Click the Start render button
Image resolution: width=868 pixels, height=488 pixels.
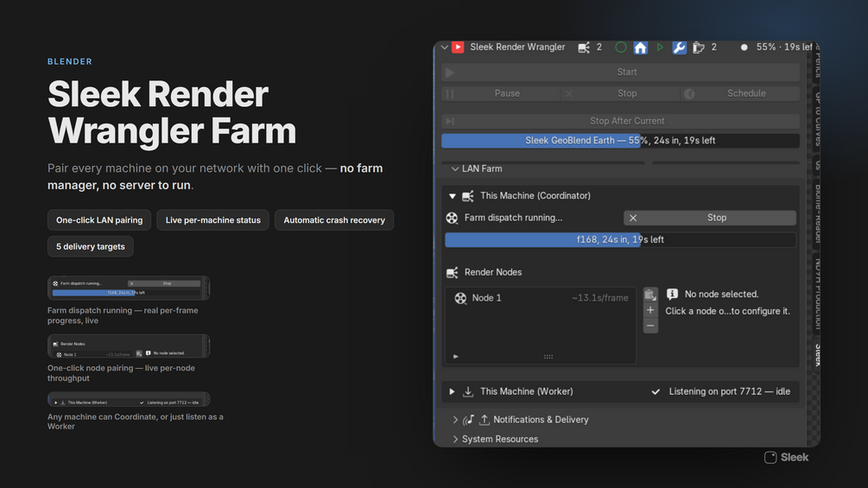pyautogui.click(x=620, y=72)
